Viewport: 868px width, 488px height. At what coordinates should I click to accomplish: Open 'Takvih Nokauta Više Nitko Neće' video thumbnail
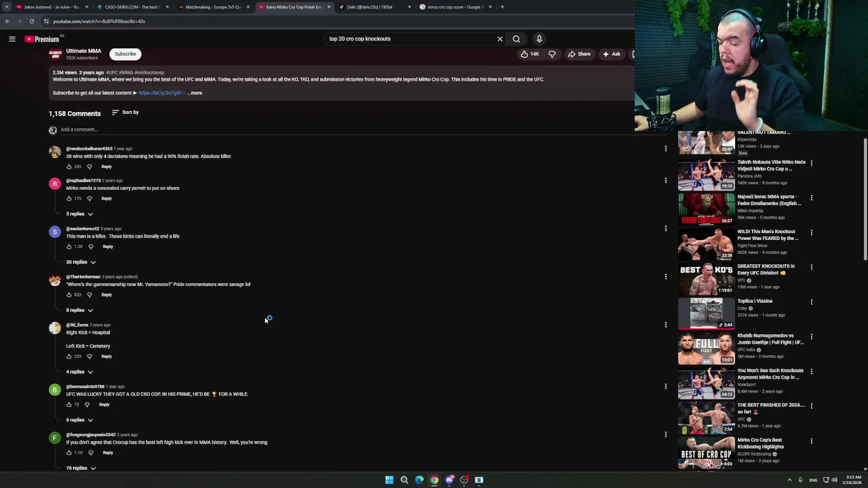coord(706,175)
